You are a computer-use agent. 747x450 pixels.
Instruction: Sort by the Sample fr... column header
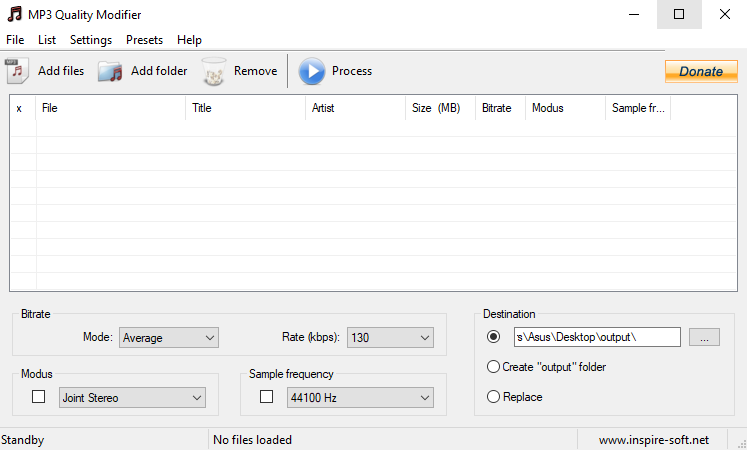(x=638, y=108)
